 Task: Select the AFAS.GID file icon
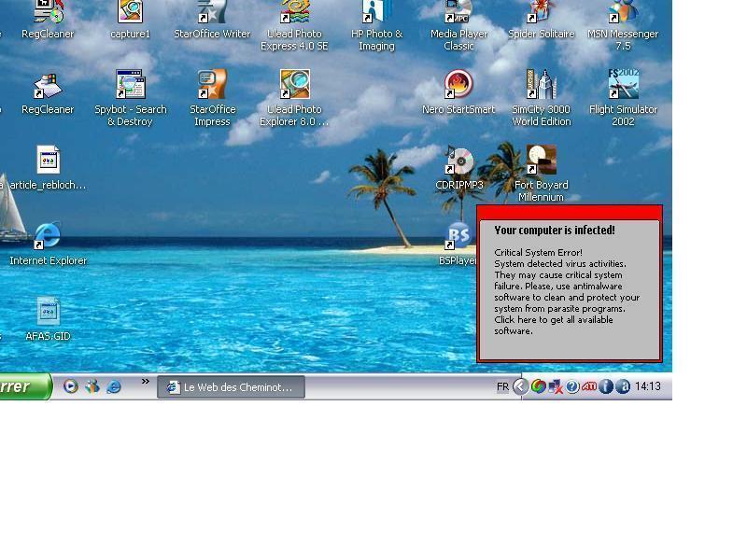click(48, 313)
